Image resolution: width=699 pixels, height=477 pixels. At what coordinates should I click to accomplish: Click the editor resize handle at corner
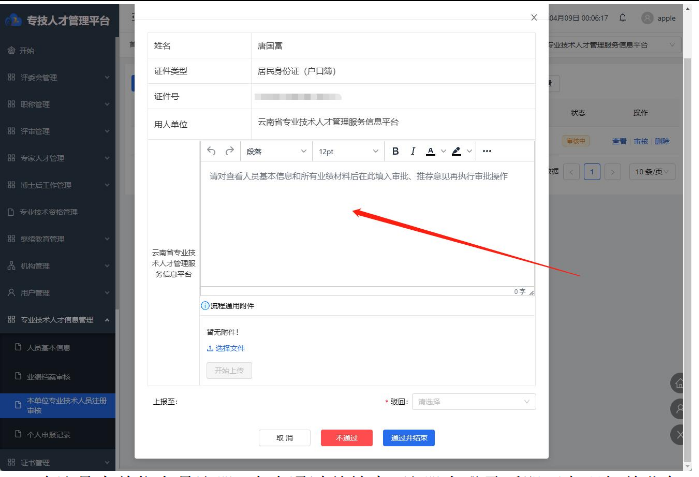click(531, 292)
